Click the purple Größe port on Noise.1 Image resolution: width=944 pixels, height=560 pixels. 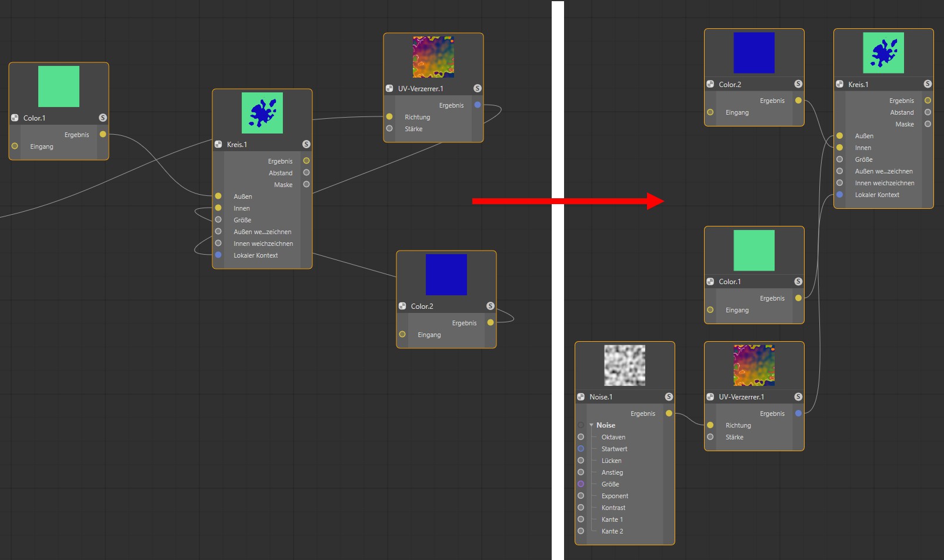click(581, 484)
